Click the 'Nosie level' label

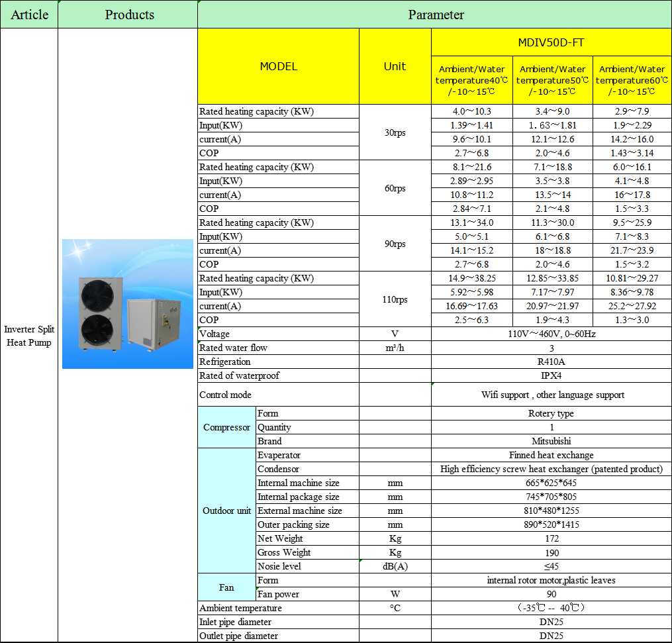point(307,566)
